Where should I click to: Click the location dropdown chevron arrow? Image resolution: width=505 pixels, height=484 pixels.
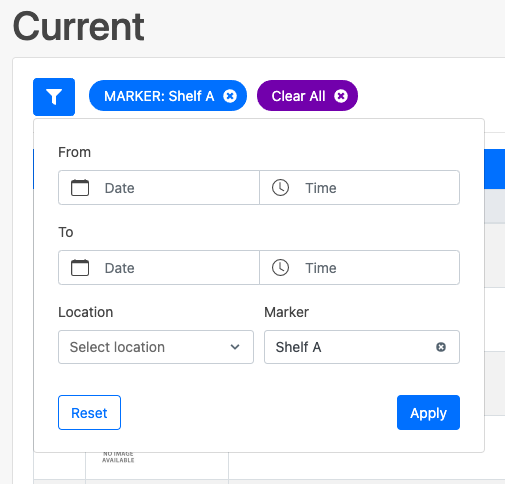[235, 347]
